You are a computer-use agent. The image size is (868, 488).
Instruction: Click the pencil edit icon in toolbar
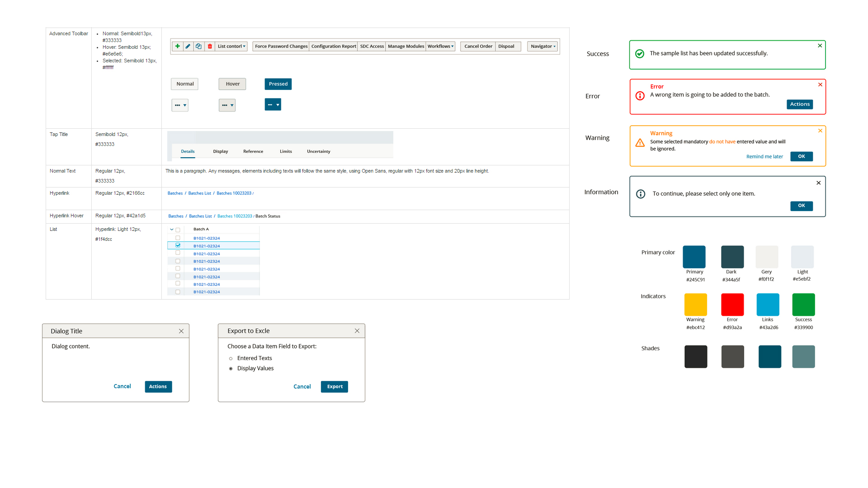(x=188, y=46)
